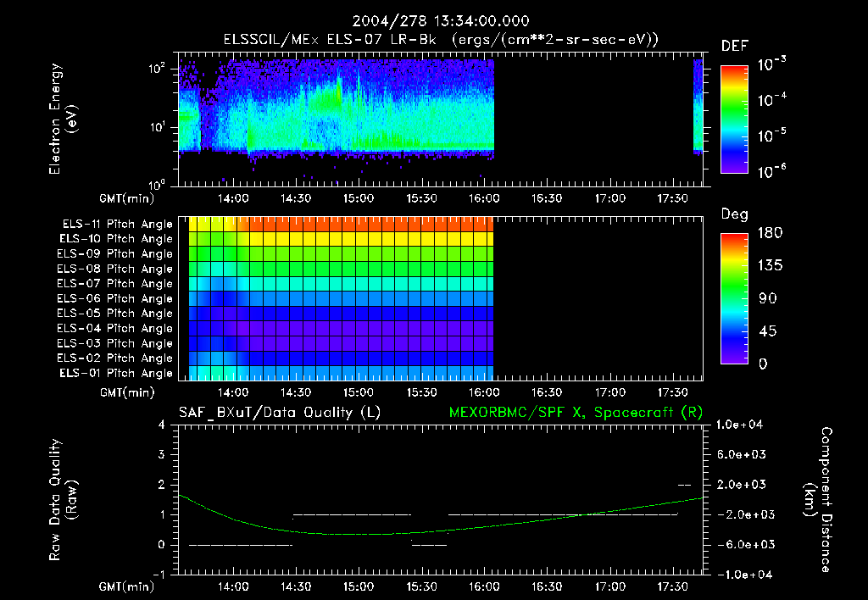The width and height of the screenshot is (868, 600).
Task: Click the ELS-08 Pitch Angle row label
Action: coord(115,269)
